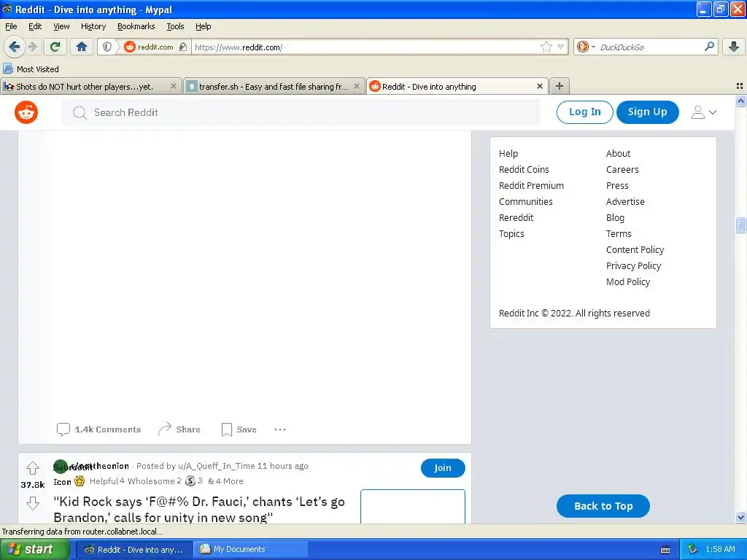Click the permissions icon beside reddit.com

(x=183, y=47)
